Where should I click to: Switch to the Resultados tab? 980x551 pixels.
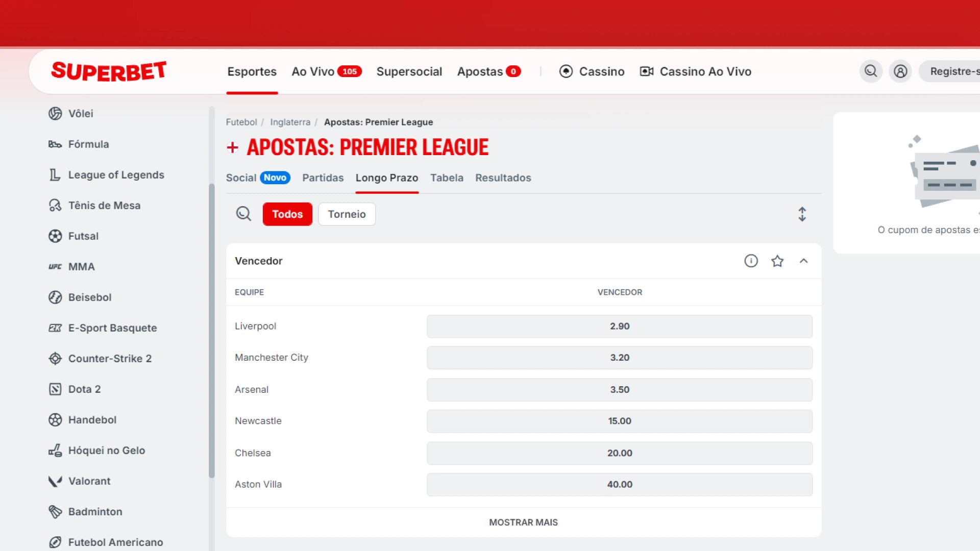[503, 178]
